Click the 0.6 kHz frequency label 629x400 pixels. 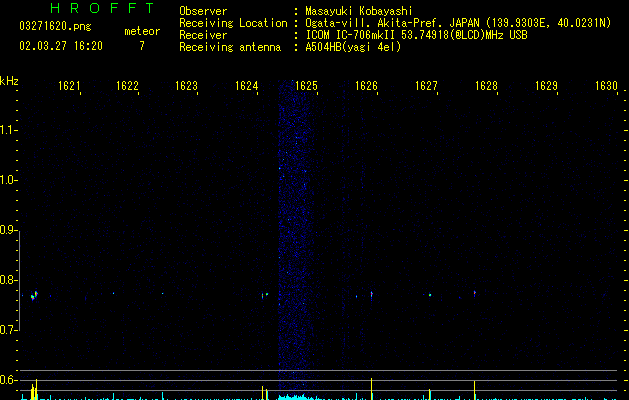(8, 380)
